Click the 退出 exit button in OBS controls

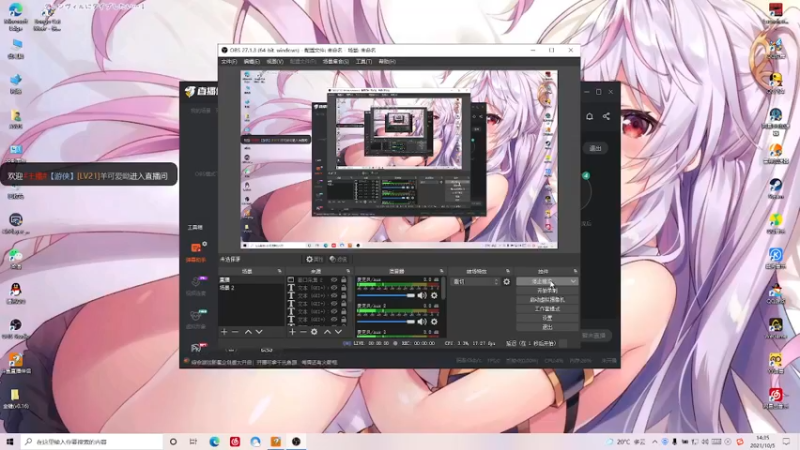pyautogui.click(x=547, y=327)
